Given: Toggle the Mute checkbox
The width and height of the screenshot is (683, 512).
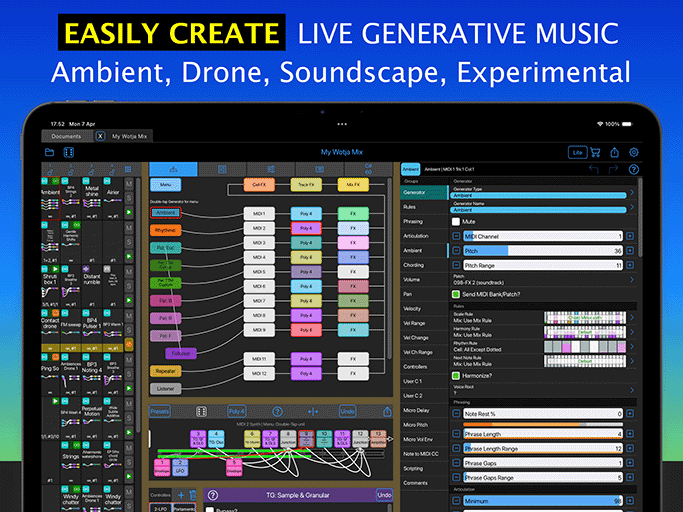Looking at the screenshot, I should click(456, 222).
